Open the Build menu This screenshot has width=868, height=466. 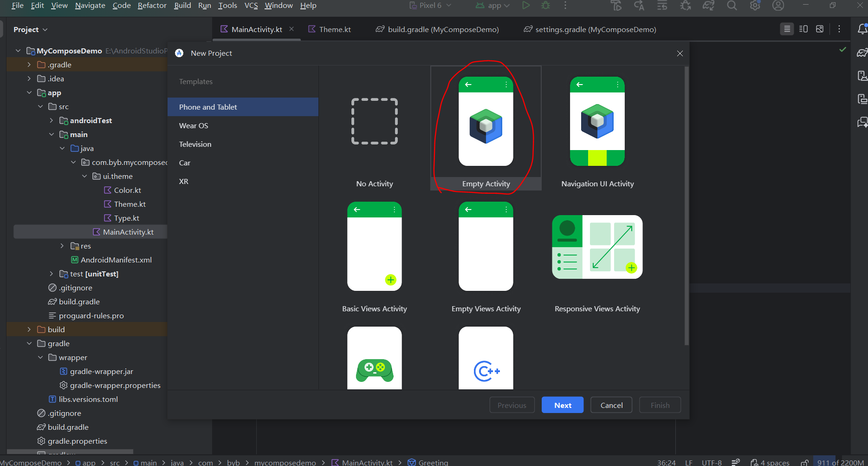pos(182,6)
